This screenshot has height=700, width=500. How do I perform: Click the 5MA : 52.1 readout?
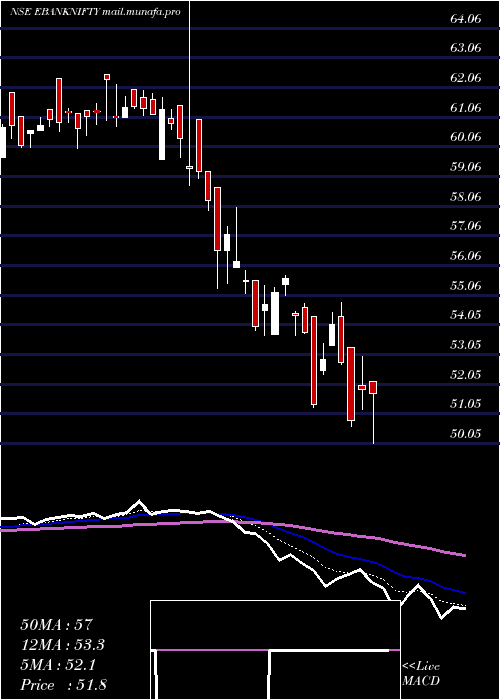(58, 665)
